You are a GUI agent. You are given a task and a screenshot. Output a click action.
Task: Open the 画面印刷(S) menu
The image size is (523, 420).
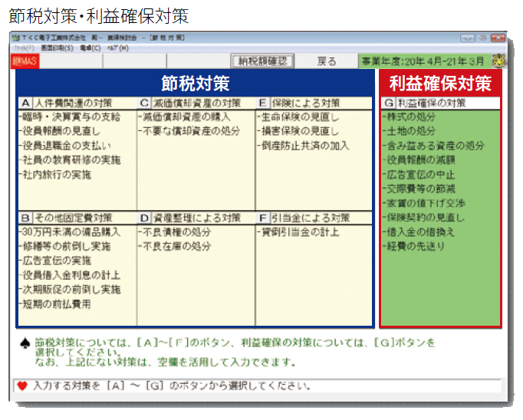point(57,48)
